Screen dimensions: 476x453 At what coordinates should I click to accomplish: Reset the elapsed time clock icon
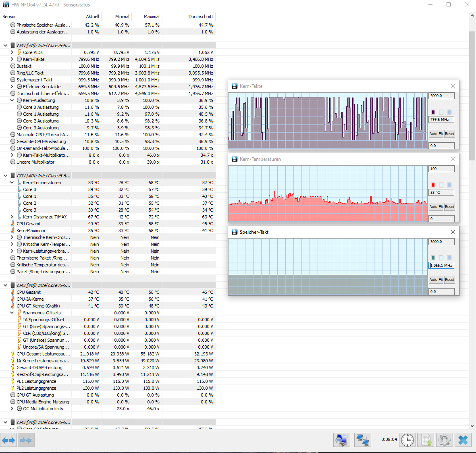[x=407, y=440]
